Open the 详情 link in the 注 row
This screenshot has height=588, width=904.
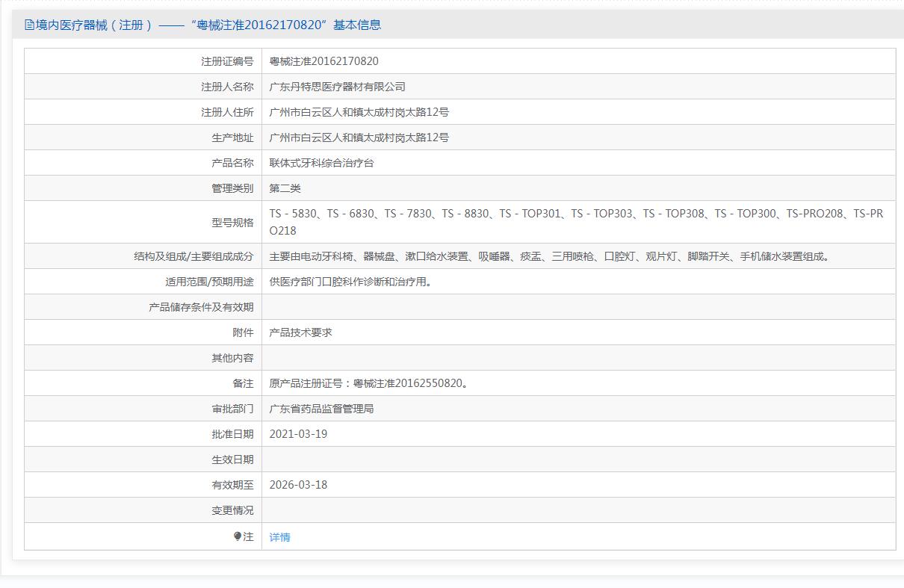tap(279, 537)
